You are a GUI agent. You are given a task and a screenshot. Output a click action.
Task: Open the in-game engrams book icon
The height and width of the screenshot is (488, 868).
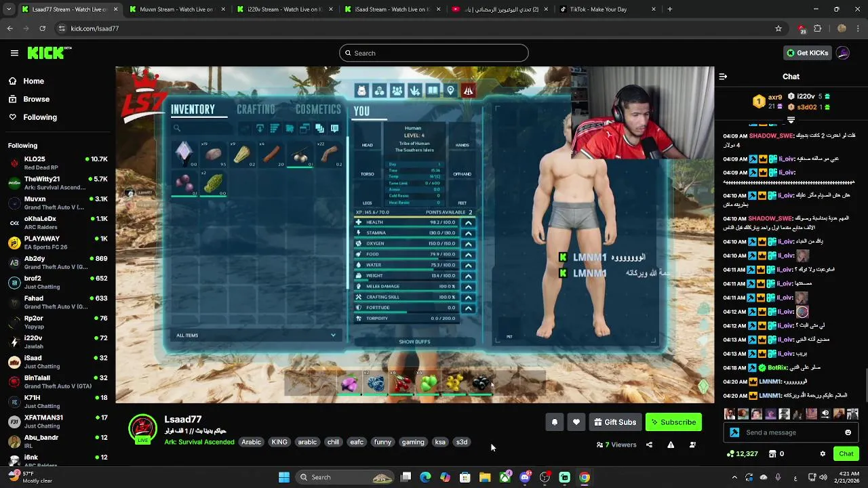click(433, 91)
